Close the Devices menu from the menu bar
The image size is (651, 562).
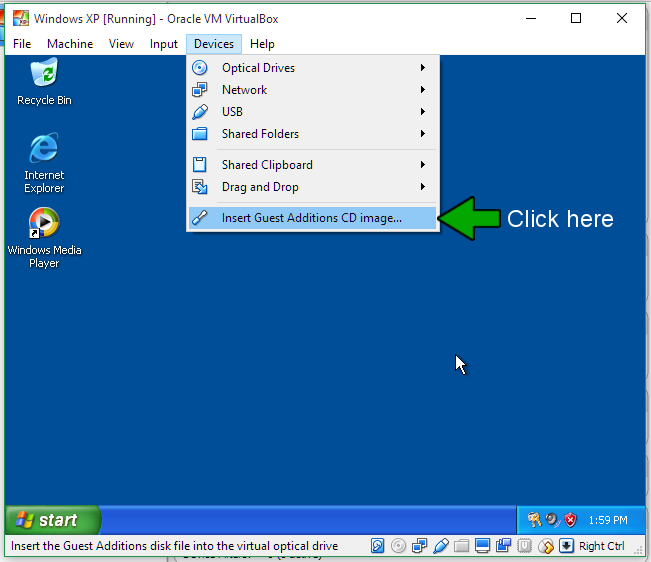click(214, 44)
